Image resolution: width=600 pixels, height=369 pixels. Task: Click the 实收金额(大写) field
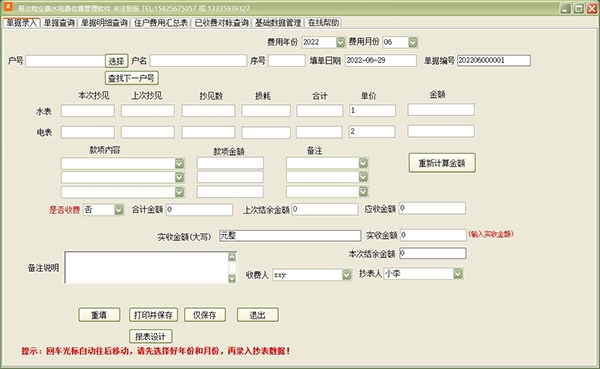point(290,235)
